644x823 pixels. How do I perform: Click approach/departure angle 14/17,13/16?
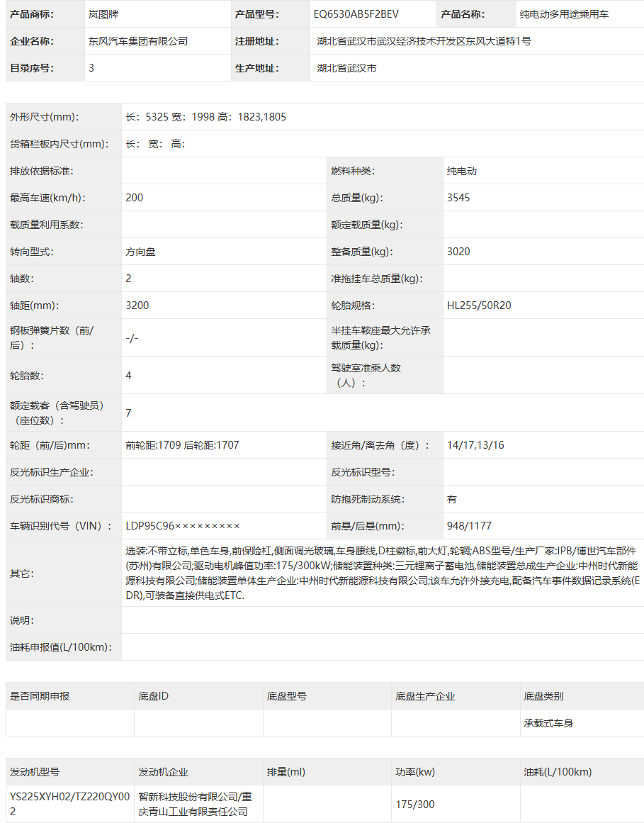pyautogui.click(x=475, y=445)
